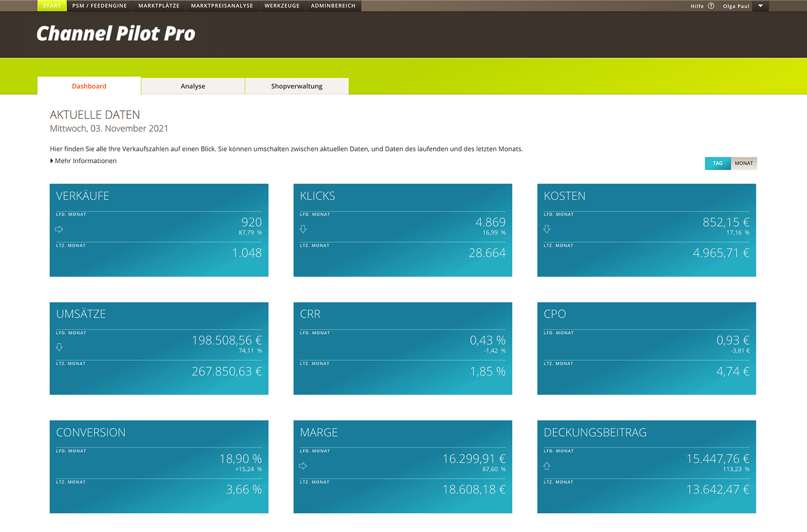
Task: Open the PSM / FEEDENGINE menu
Action: click(x=99, y=6)
